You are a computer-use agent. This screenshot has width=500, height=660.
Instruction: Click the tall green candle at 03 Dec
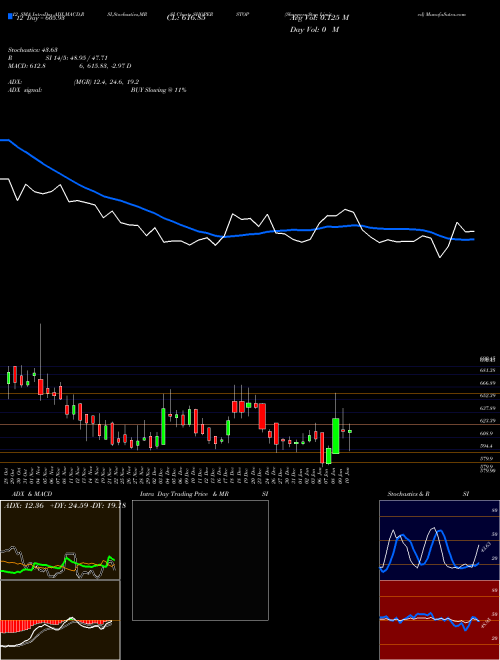pyautogui.click(x=163, y=426)
